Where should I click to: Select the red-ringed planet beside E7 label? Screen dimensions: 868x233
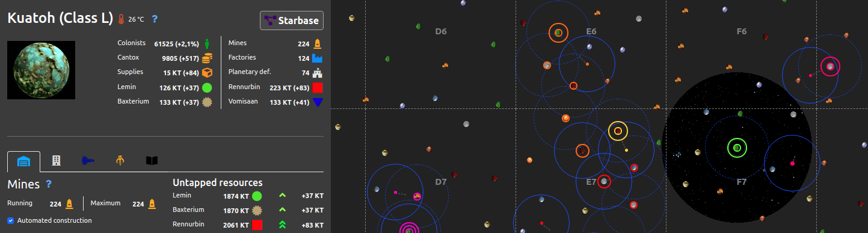pyautogui.click(x=604, y=181)
